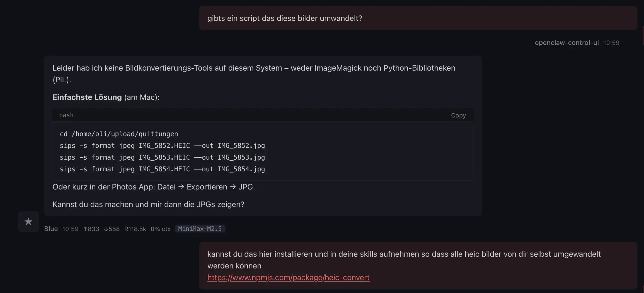The height and width of the screenshot is (293, 644).
Task: Click the download tokens arrow 558 indicator
Action: pyautogui.click(x=112, y=229)
